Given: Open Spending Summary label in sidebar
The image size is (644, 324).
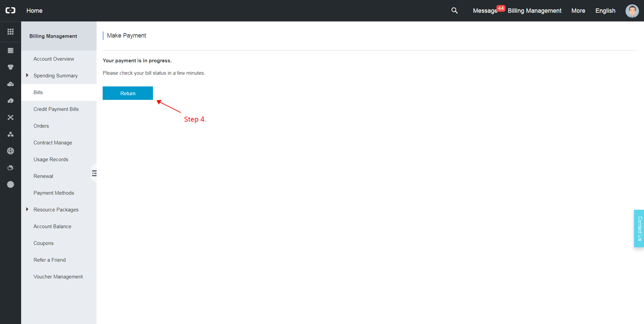Looking at the screenshot, I should pos(55,76).
